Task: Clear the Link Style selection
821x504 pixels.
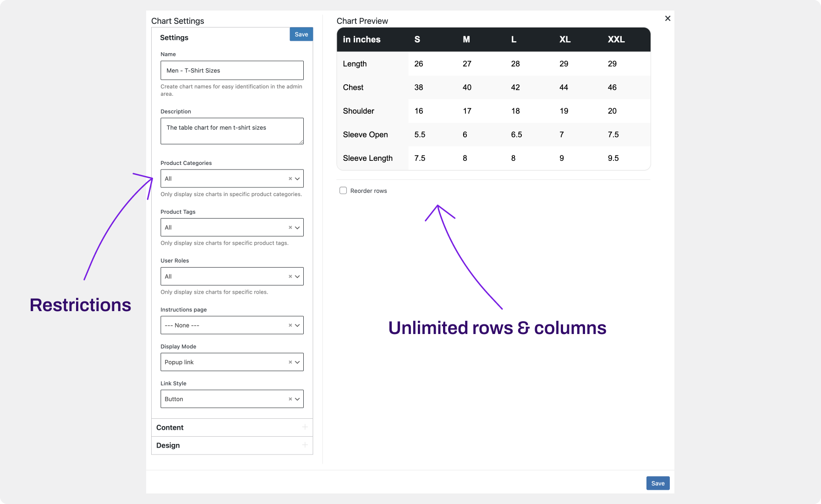Action: click(x=290, y=399)
